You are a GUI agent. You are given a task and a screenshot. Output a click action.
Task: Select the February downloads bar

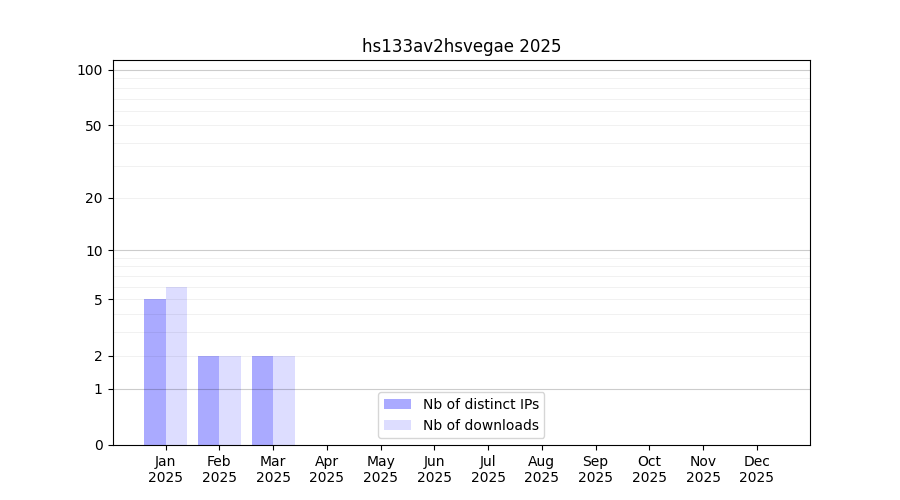click(x=230, y=400)
